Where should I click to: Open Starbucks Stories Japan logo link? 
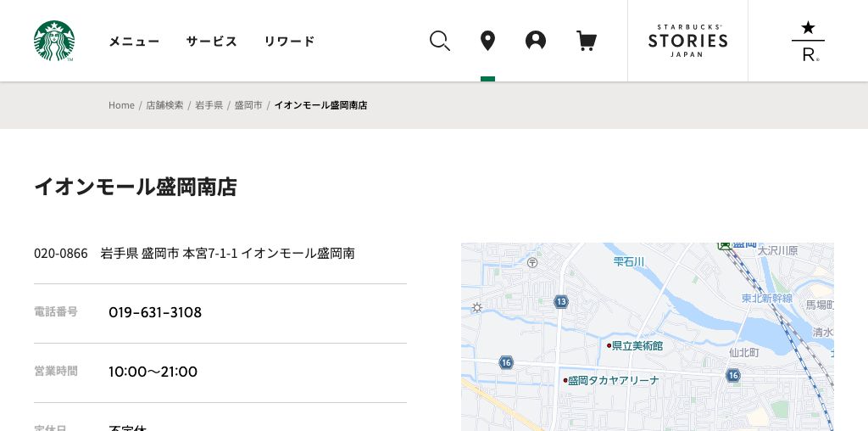click(687, 41)
